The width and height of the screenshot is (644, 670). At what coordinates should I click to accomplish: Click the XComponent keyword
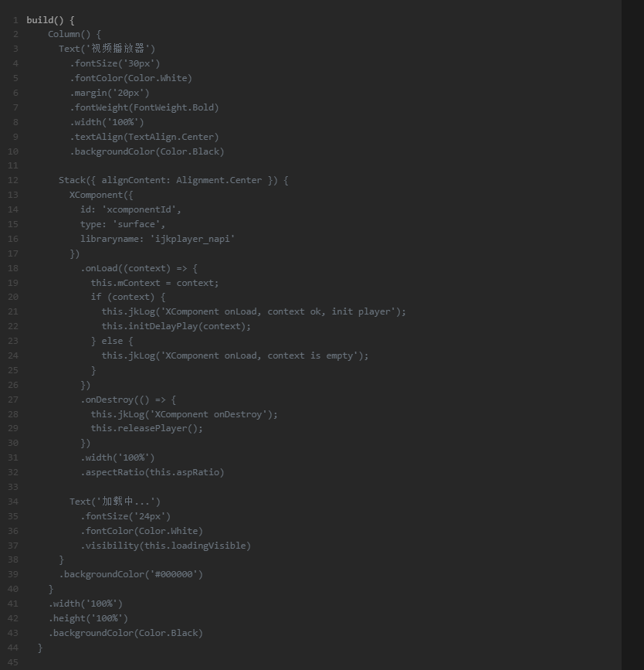(x=96, y=195)
